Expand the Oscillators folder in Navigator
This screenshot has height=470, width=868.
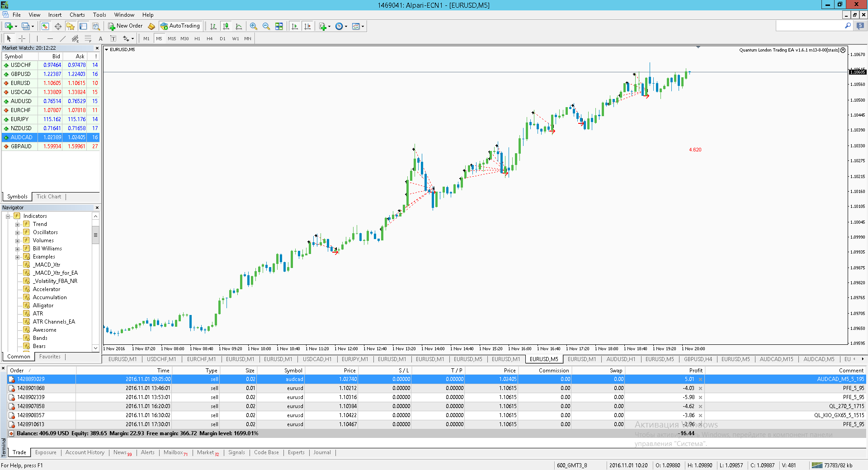click(x=18, y=232)
